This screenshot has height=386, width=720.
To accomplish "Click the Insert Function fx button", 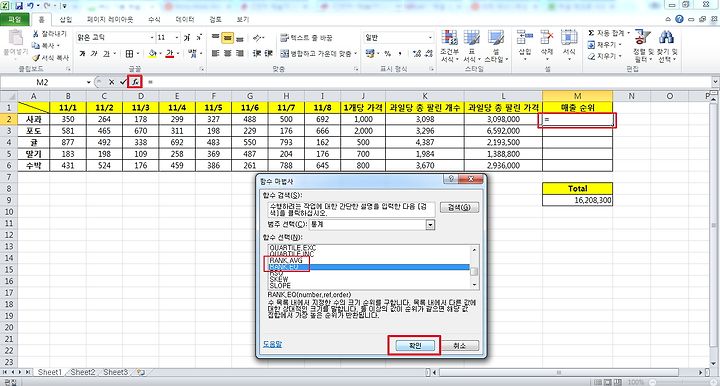I will (135, 82).
